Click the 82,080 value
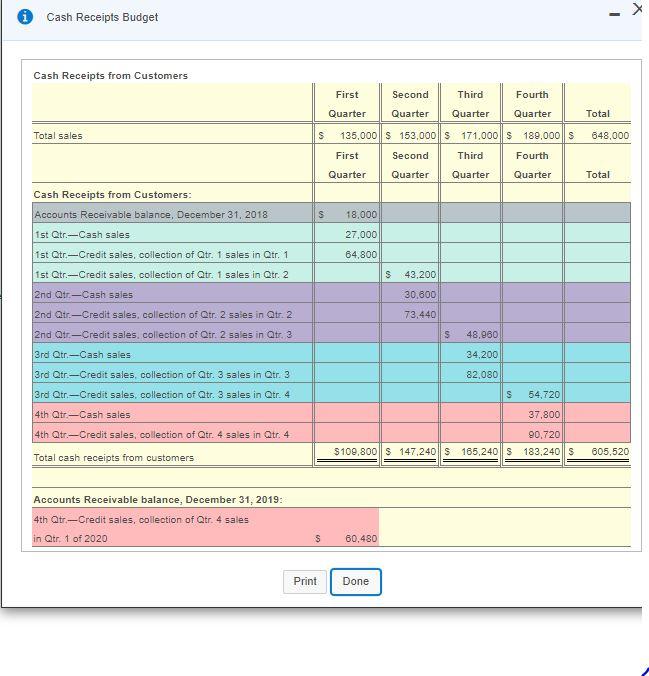The height and width of the screenshot is (676, 649). click(x=482, y=374)
